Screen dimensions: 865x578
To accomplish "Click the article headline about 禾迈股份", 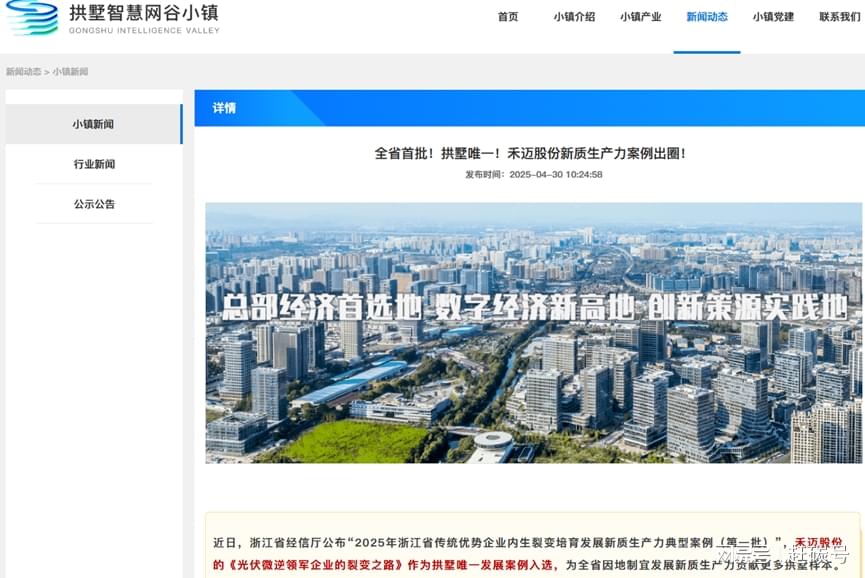I will coord(530,153).
